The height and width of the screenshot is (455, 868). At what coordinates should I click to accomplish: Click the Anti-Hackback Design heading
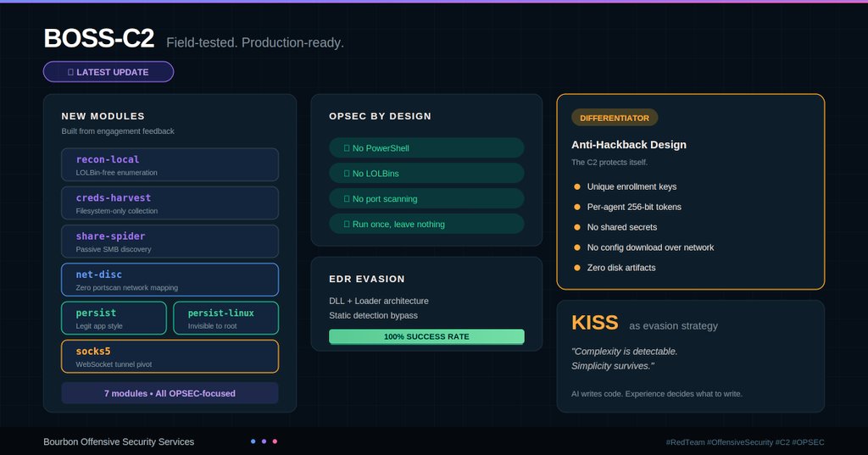[x=629, y=145]
